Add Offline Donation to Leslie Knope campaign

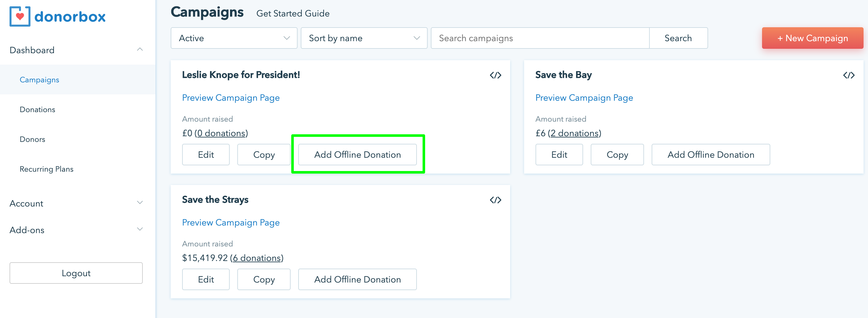point(357,155)
